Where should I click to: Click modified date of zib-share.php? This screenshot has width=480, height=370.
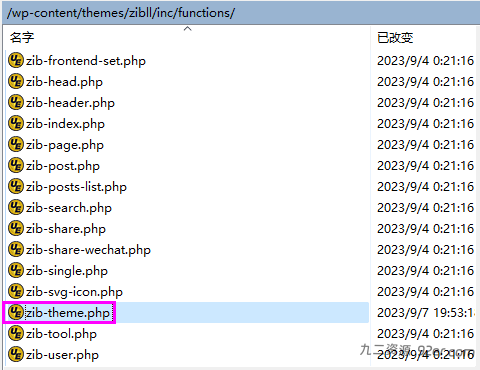point(425,229)
